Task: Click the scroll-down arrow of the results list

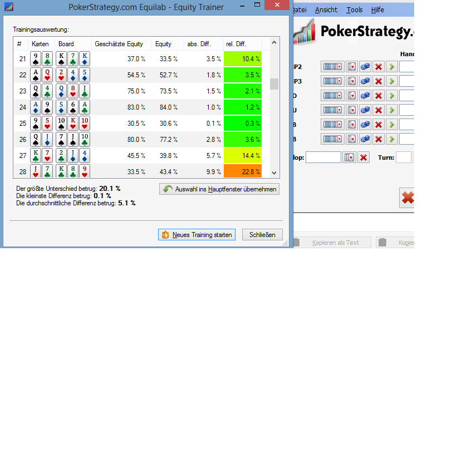Action: (274, 173)
